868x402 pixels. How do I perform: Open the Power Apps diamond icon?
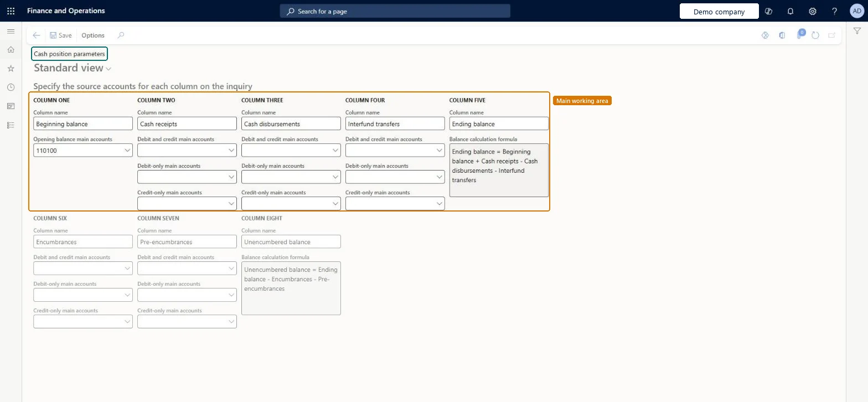pyautogui.click(x=766, y=35)
